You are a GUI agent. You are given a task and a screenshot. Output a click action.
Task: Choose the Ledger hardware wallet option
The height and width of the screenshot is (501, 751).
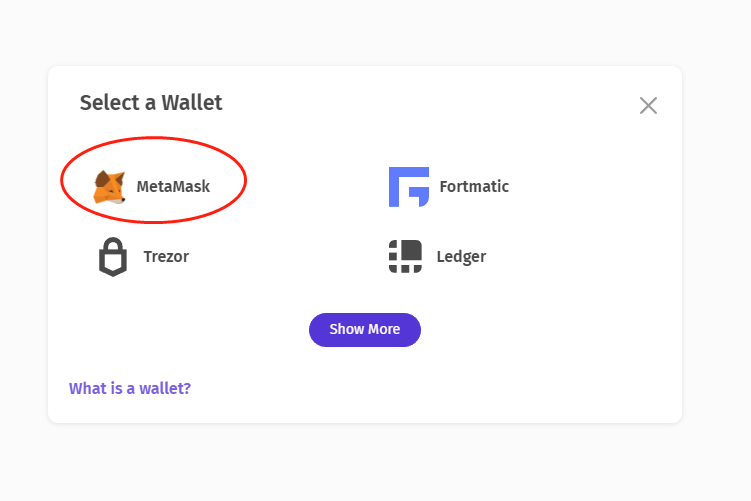437,257
